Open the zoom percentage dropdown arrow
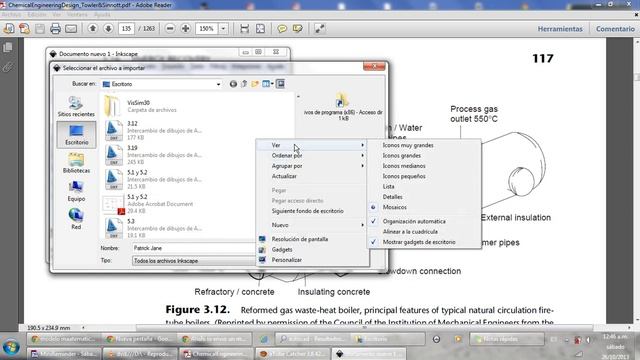The image size is (640, 360). tap(223, 29)
